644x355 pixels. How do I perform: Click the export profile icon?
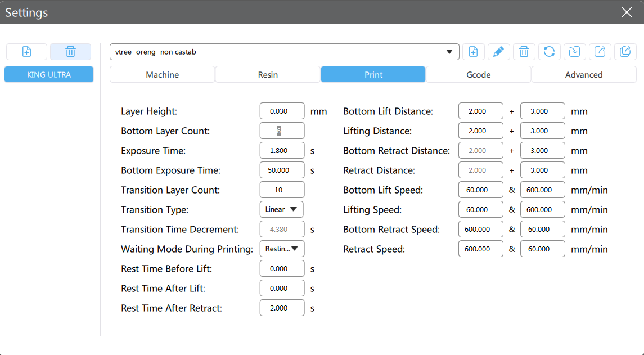[x=600, y=52]
